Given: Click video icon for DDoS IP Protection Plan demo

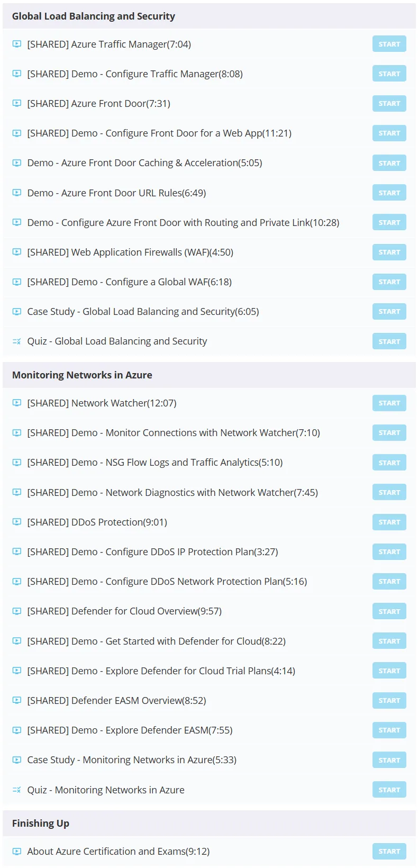Looking at the screenshot, I should point(17,551).
